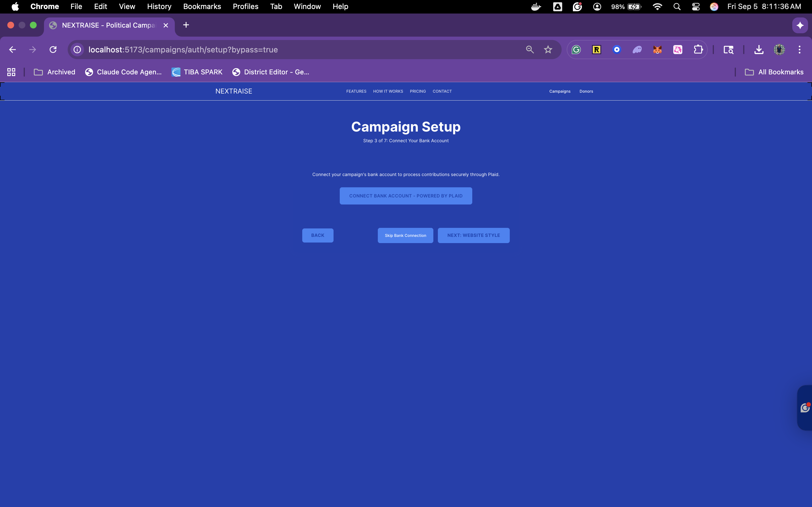Open the PRICING nav link

pyautogui.click(x=417, y=91)
